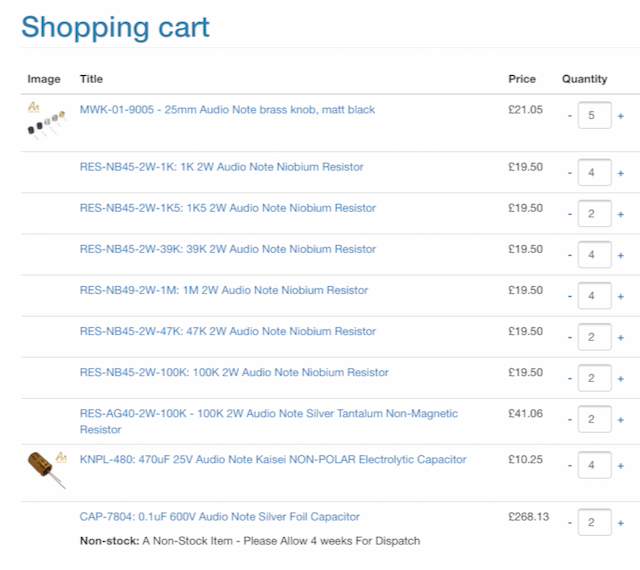Open the Kaisei capacitor product thumbnail
Image resolution: width=640 pixels, height=570 pixels.
click(47, 470)
